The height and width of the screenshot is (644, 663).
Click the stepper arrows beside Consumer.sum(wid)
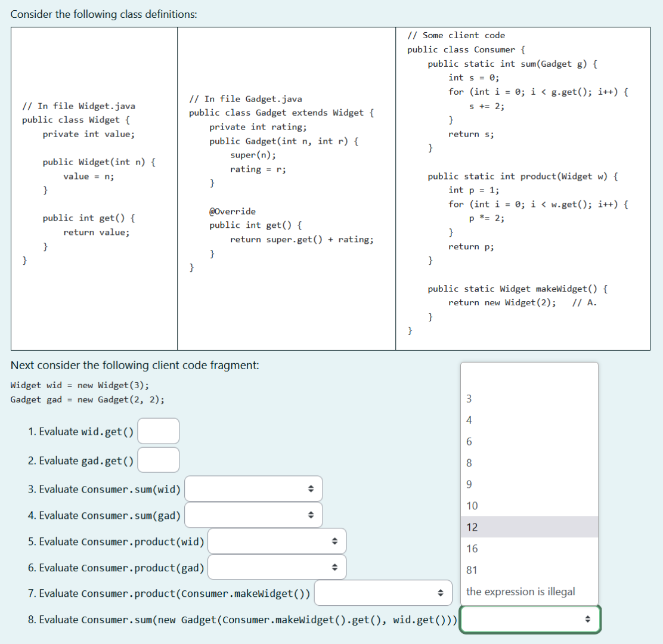pos(311,488)
